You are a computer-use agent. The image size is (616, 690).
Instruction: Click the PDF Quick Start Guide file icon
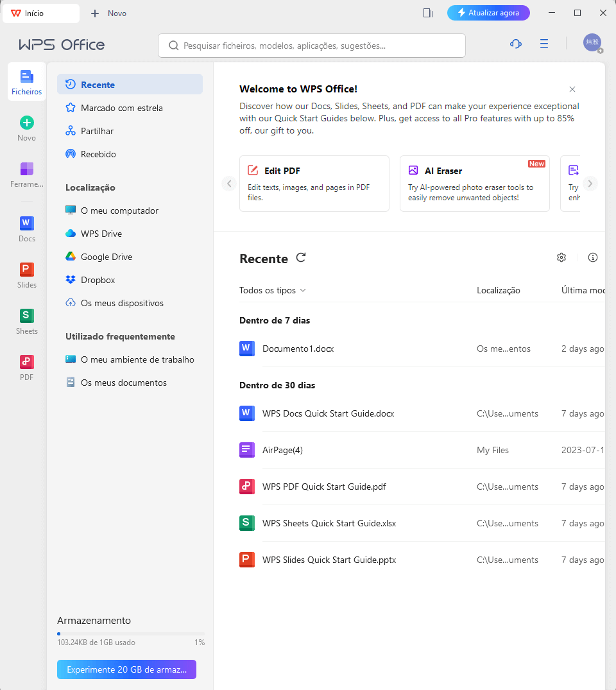[247, 487]
